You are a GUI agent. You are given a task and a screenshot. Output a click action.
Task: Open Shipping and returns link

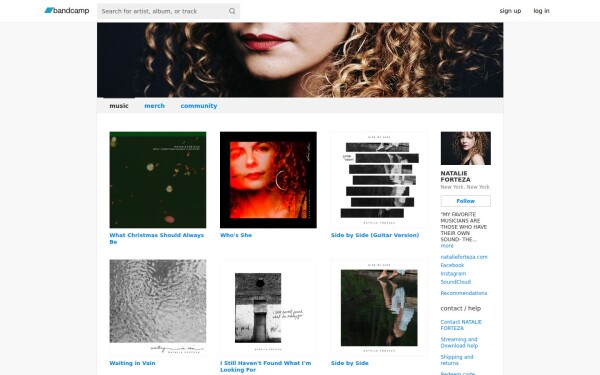[457, 360]
